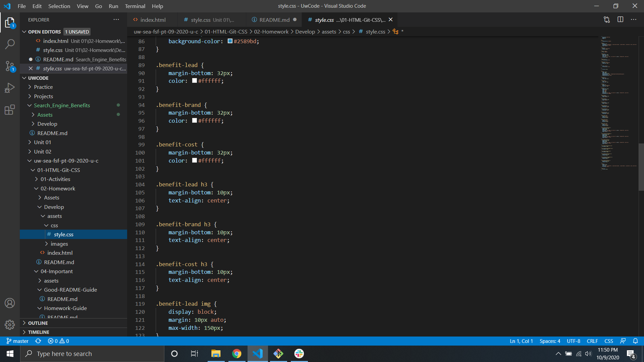The height and width of the screenshot is (362, 644).
Task: Switch to the README.md editor tab
Action: click(x=274, y=20)
